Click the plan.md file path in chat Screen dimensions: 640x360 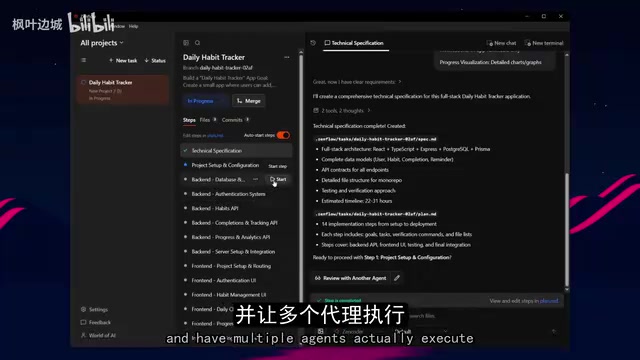(x=376, y=214)
